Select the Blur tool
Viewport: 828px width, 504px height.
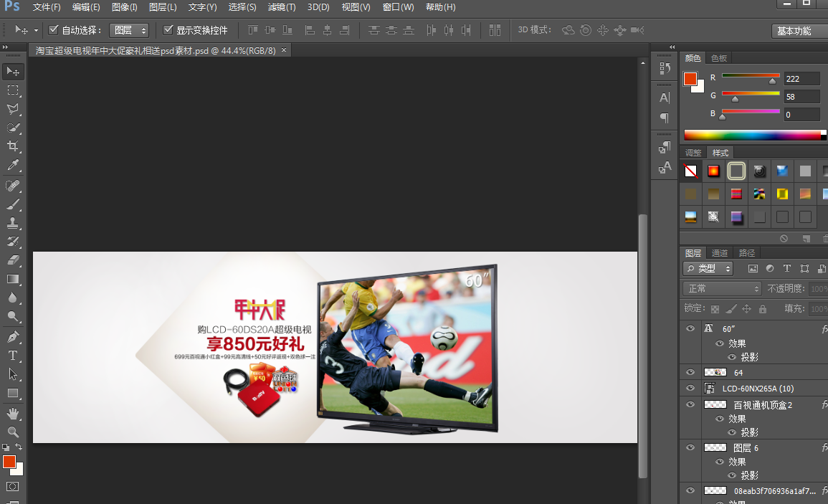13,298
